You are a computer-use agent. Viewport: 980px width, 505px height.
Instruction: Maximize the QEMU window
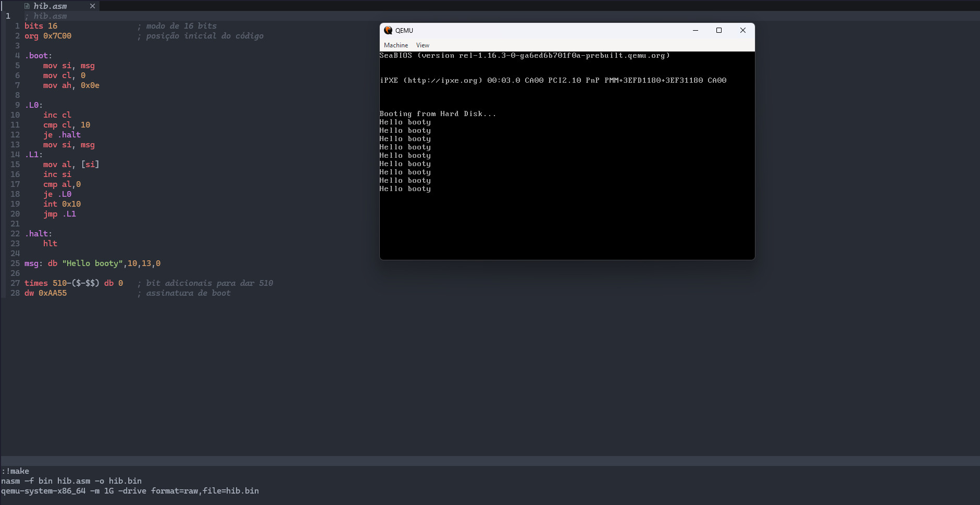tap(719, 30)
